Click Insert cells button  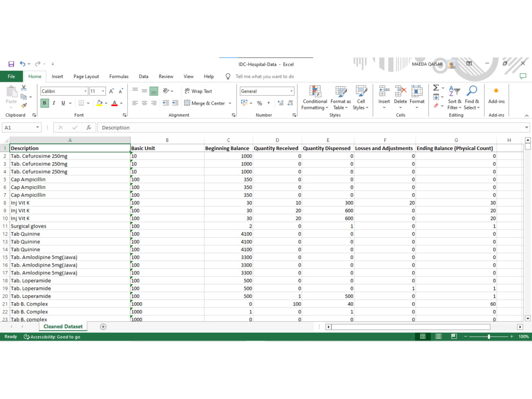click(x=384, y=98)
